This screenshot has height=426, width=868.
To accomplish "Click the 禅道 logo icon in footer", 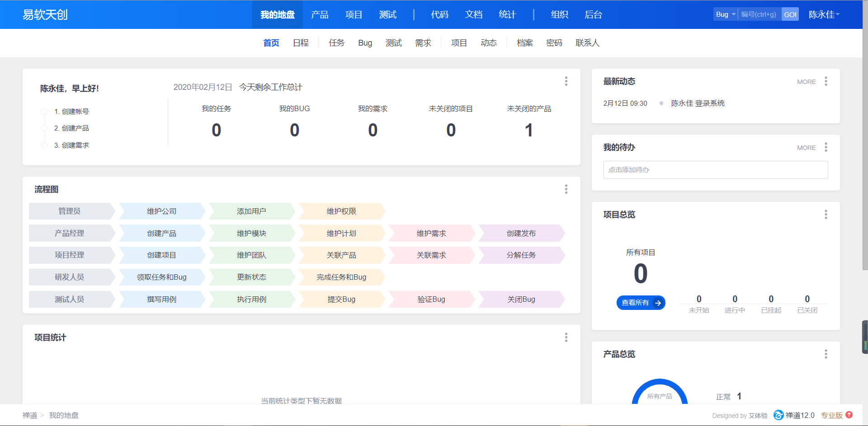I will click(778, 415).
